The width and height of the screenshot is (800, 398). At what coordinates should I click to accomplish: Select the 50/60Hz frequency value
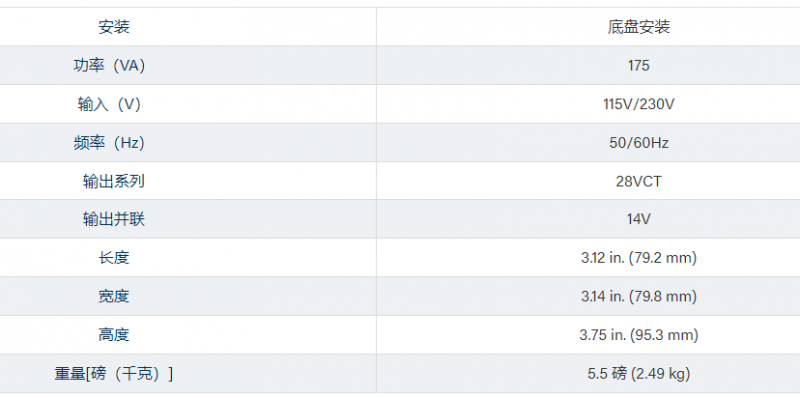pyautogui.click(x=638, y=143)
